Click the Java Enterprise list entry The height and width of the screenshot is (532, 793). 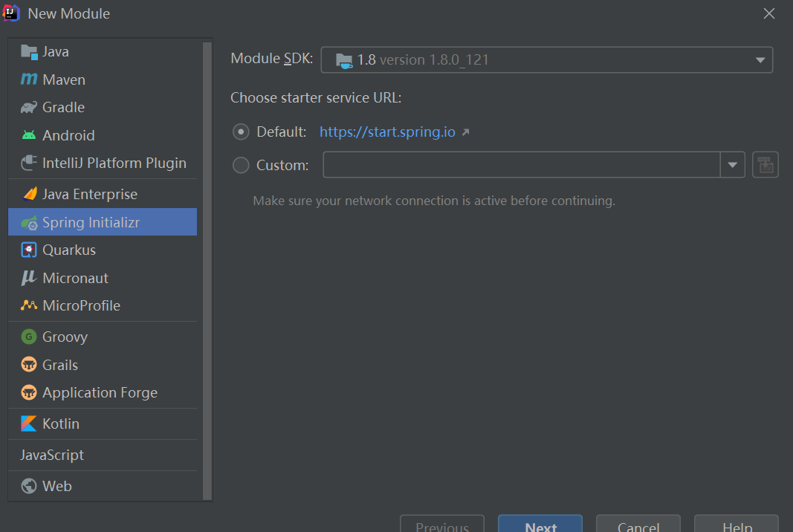point(103,194)
